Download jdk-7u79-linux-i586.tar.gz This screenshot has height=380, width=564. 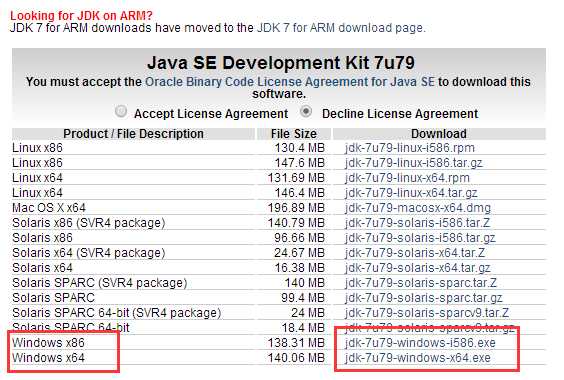tap(414, 163)
